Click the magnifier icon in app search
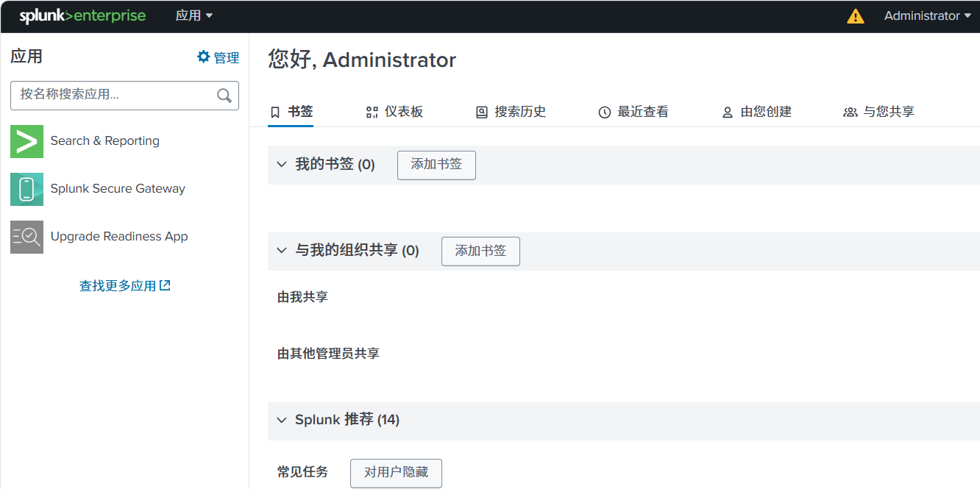Screen dimensions: 980x489 pos(224,95)
